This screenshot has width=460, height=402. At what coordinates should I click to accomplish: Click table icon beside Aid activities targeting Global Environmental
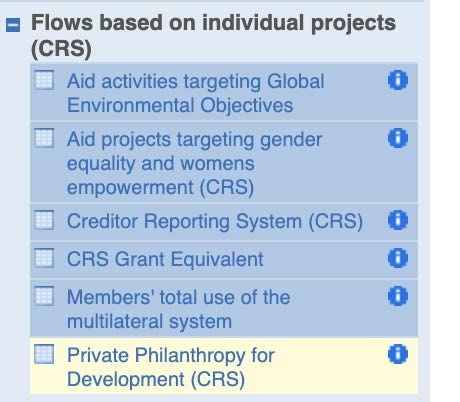click(x=44, y=80)
